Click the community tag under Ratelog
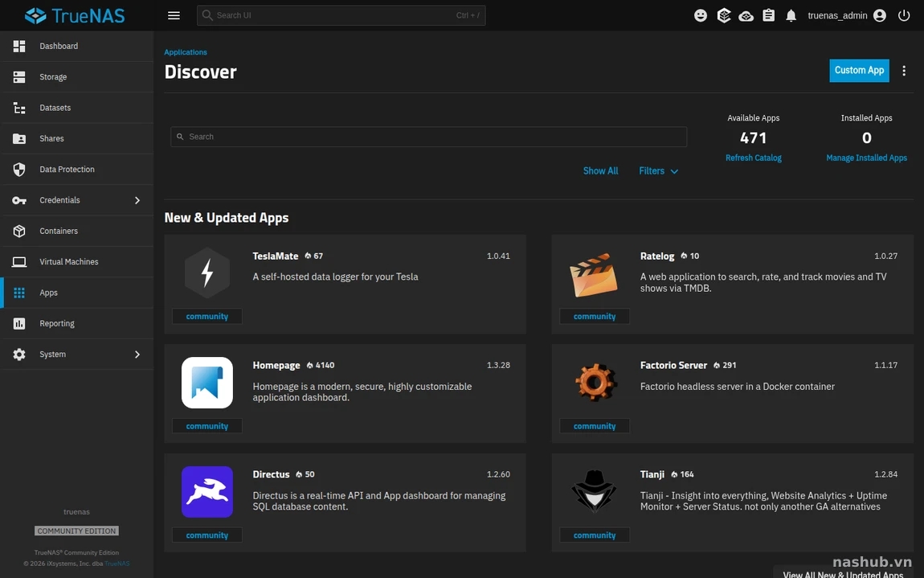The image size is (924, 578). (595, 317)
